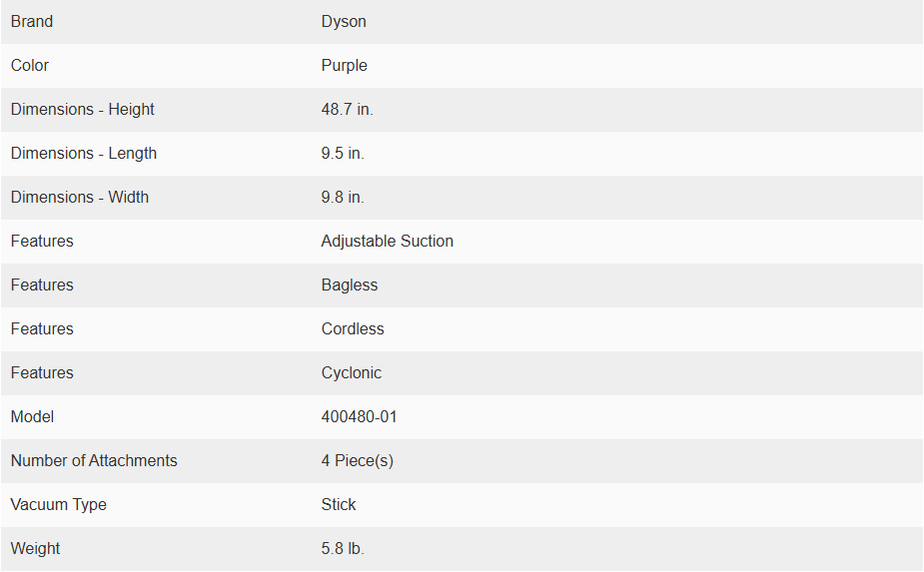Click the Vacuum Type label
This screenshot has height=572, width=924.
(x=58, y=505)
